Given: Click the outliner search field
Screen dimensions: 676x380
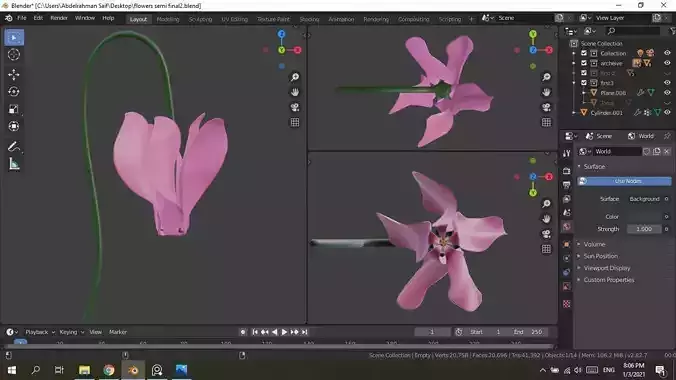Looking at the screenshot, I should click(x=633, y=31).
